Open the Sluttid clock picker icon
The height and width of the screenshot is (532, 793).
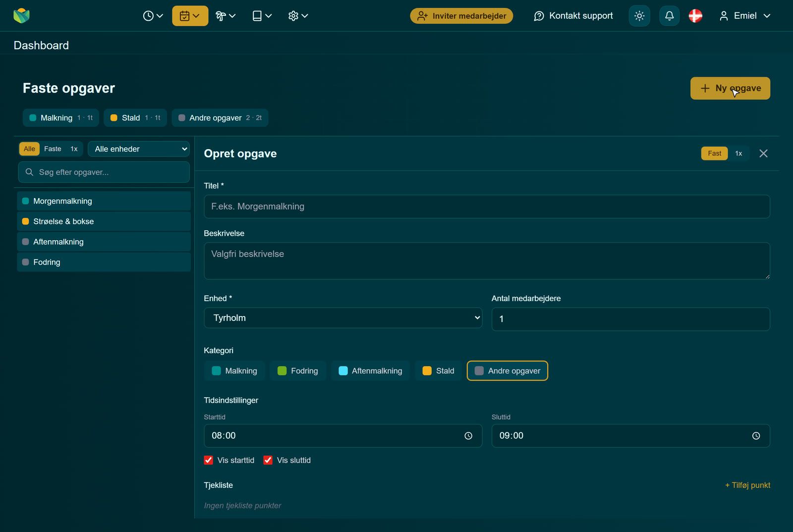(x=756, y=436)
